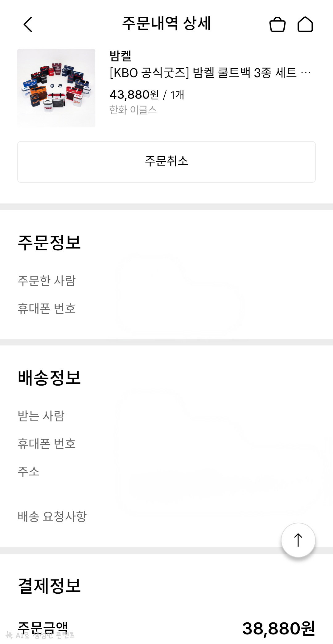
Task: Open the KBO 공식굿즈 밤켈 쿨트백 product title
Action: [210, 73]
